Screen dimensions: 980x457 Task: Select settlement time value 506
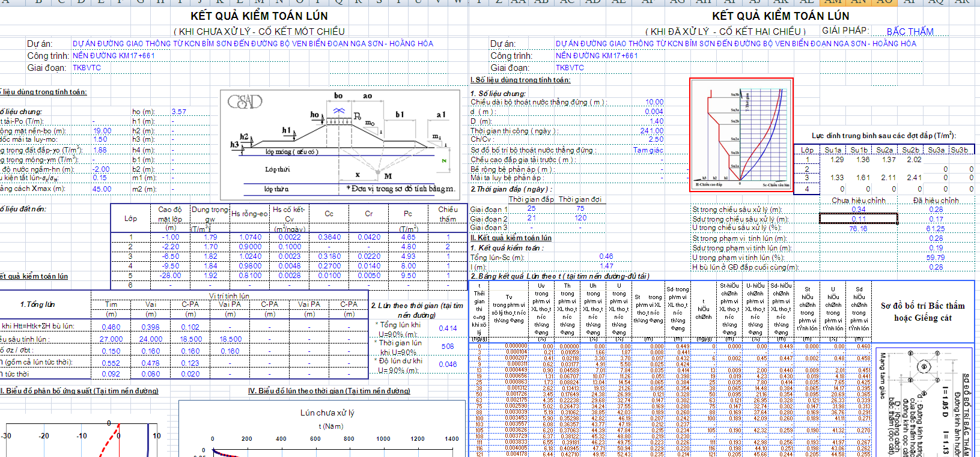point(448,347)
